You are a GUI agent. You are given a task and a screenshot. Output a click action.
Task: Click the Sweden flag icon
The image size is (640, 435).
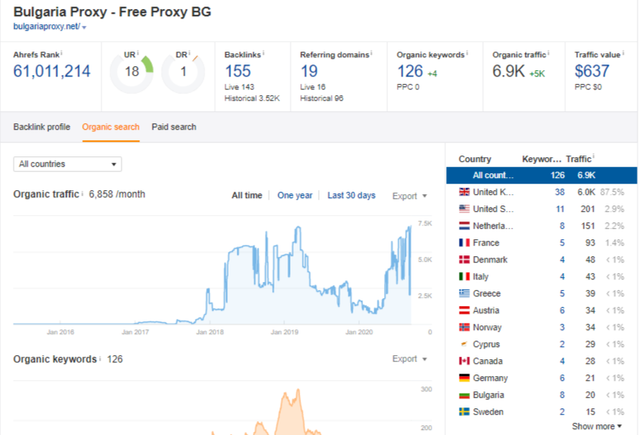tap(464, 412)
